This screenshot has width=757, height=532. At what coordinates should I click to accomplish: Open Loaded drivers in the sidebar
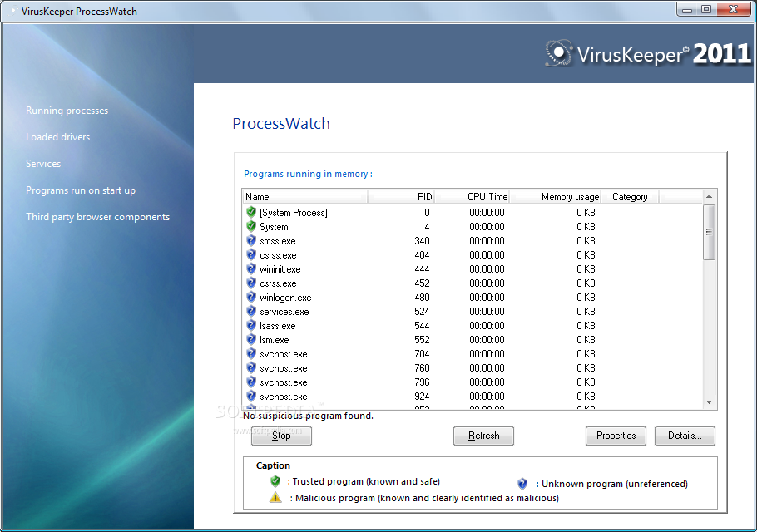(x=58, y=137)
